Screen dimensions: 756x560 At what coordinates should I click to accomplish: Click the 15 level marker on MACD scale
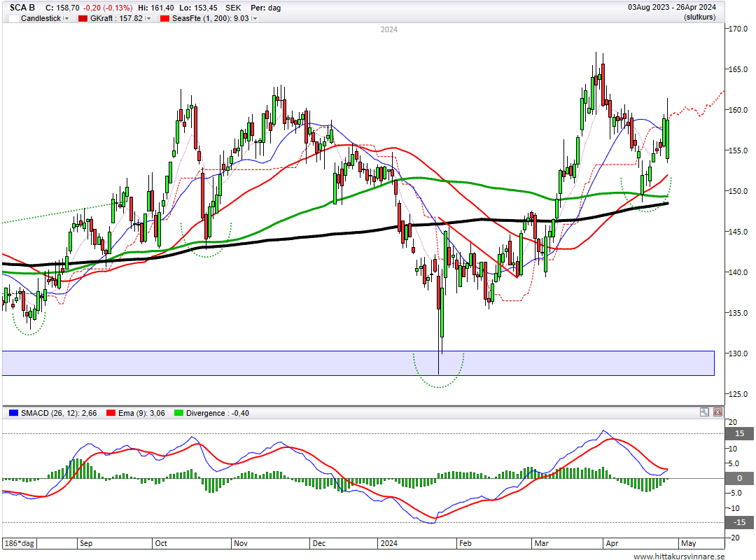click(740, 433)
